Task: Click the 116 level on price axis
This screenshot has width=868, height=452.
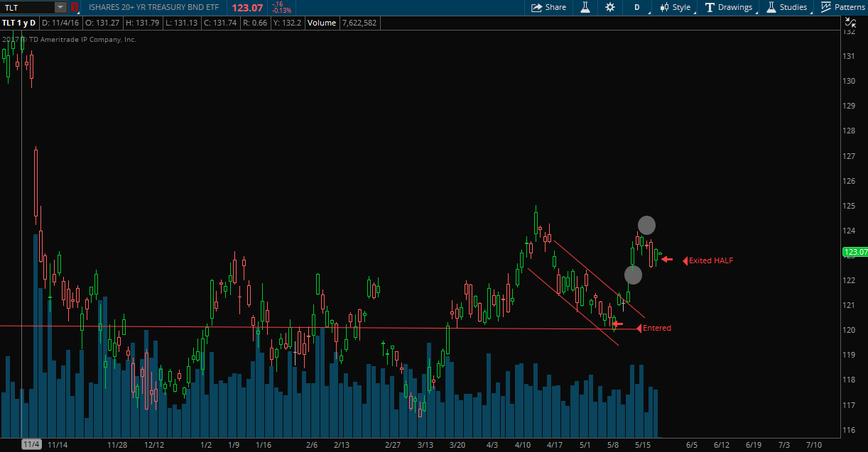Action: (x=848, y=430)
